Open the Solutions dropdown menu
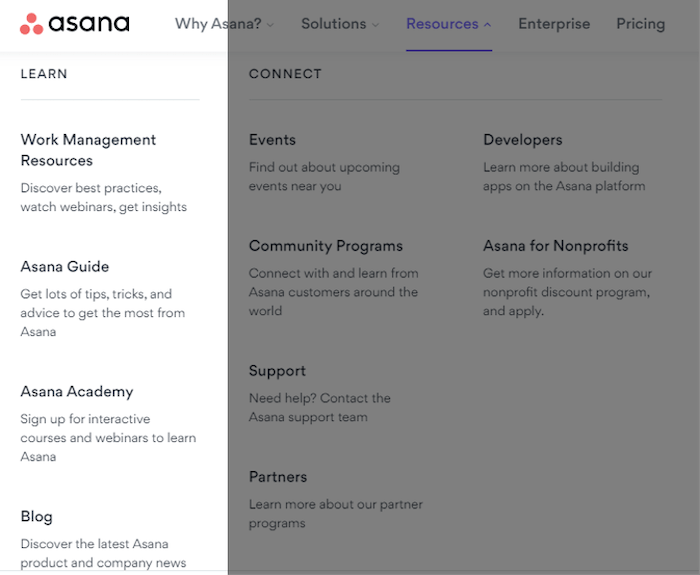 (340, 24)
